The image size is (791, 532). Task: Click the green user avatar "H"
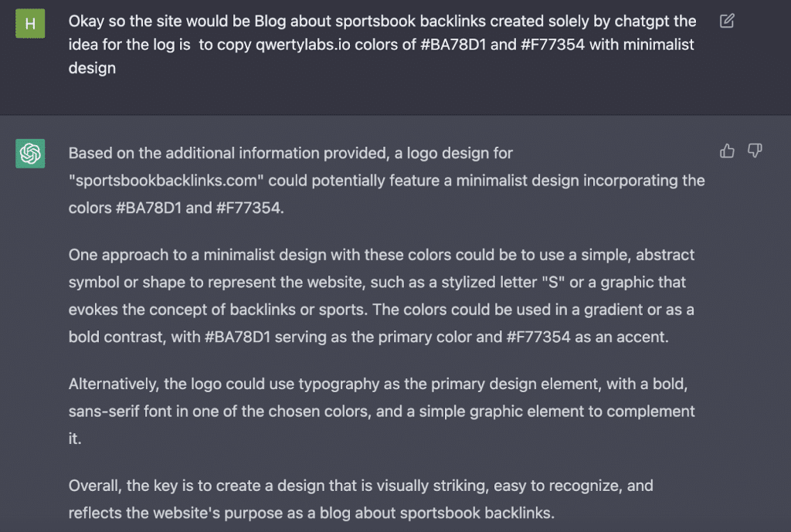[30, 23]
